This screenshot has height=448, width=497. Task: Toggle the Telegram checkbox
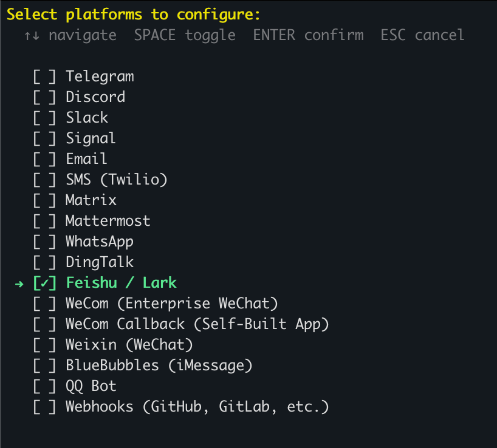coord(45,76)
